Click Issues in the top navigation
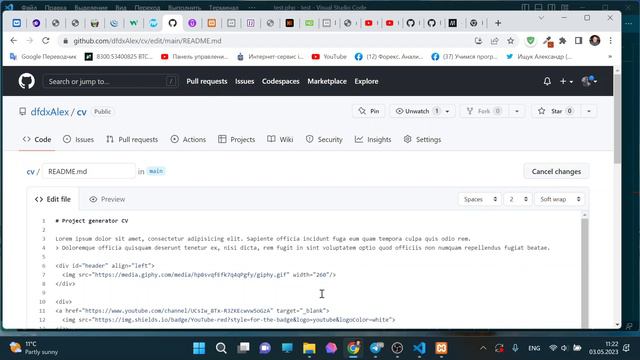 244,81
